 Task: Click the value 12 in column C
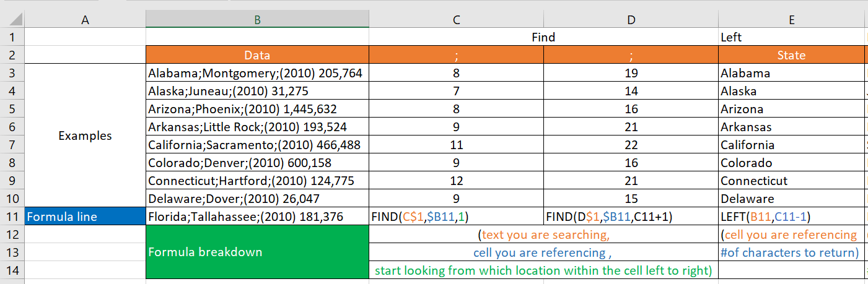point(456,181)
